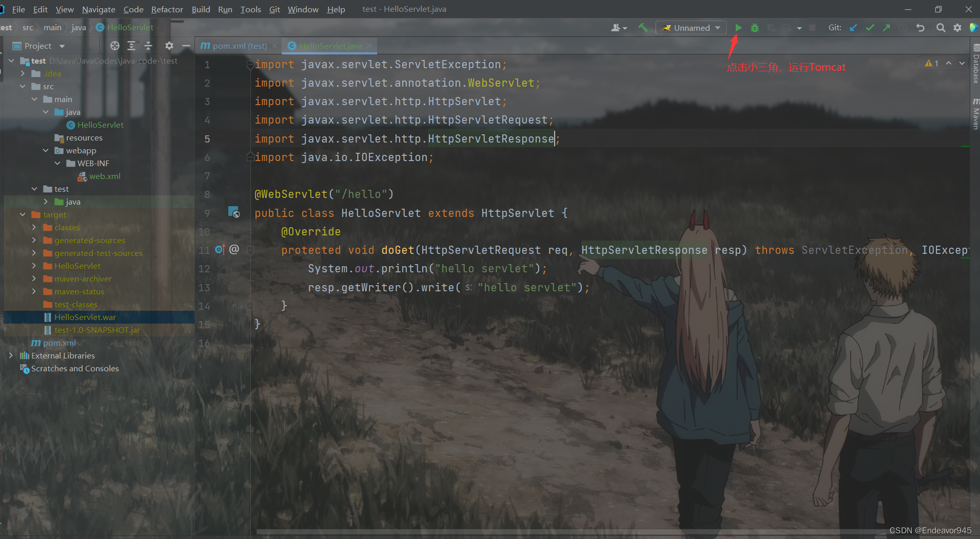Toggle code folding at line 1 imports
This screenshot has height=539, width=980.
click(x=250, y=65)
